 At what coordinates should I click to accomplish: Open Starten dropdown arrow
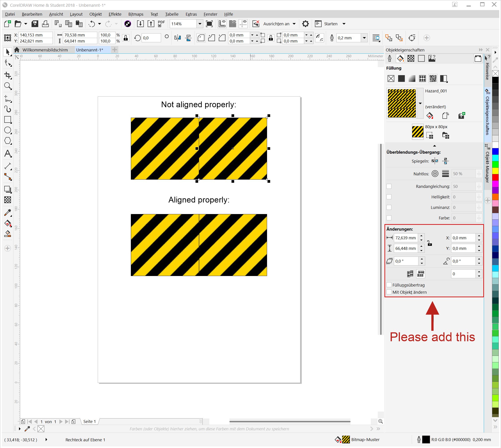point(344,24)
